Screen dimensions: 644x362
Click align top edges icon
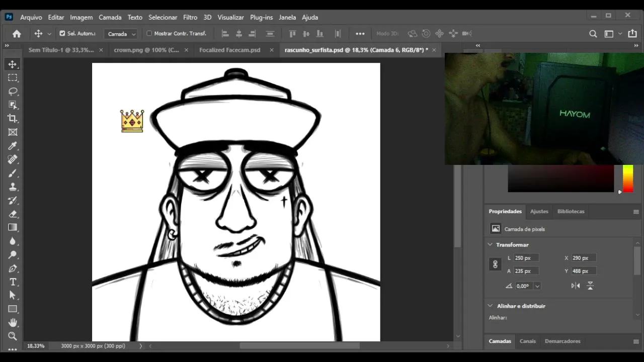pyautogui.click(x=292, y=34)
